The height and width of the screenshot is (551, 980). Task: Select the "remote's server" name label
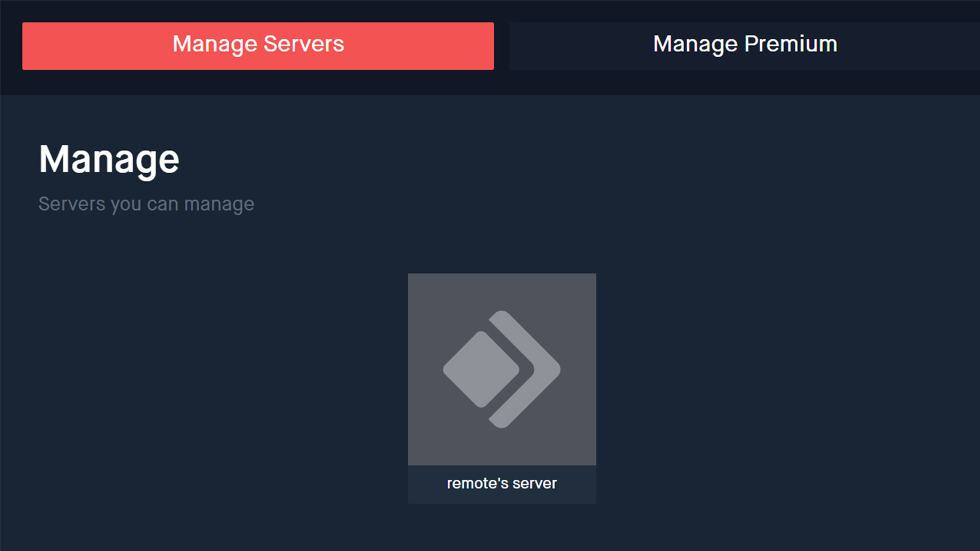click(x=502, y=484)
